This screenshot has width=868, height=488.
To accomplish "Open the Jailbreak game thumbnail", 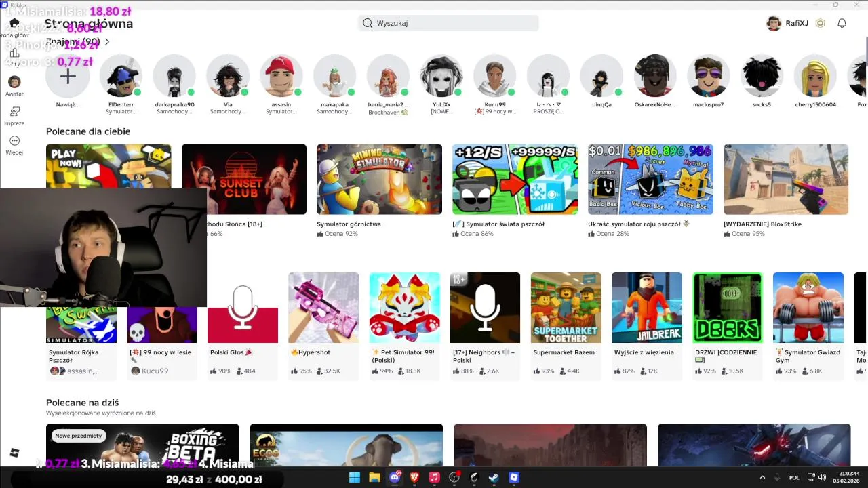I will (647, 308).
